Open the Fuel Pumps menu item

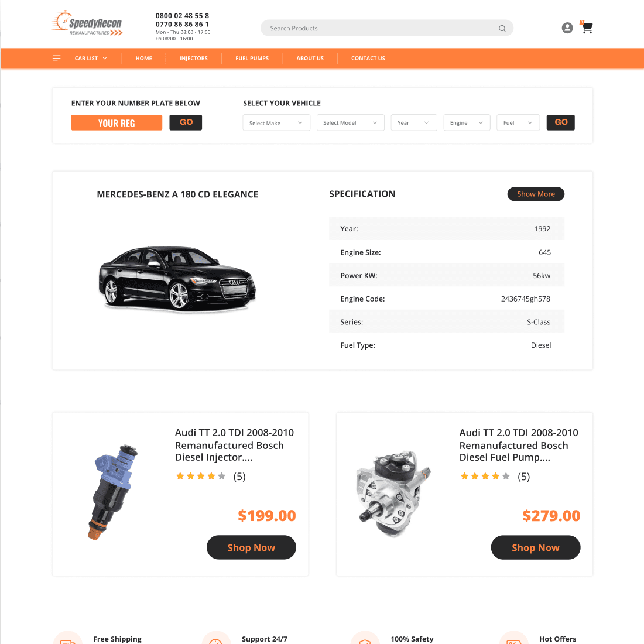tap(252, 59)
